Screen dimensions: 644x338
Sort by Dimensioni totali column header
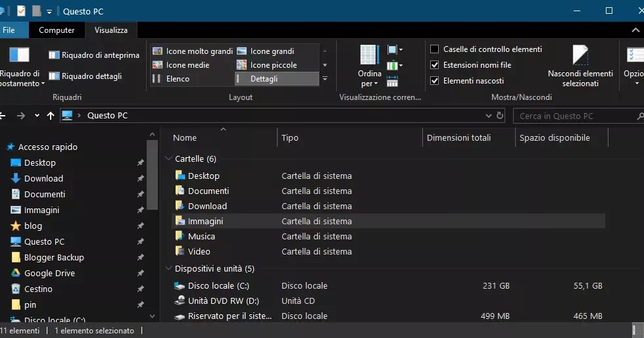tap(458, 137)
